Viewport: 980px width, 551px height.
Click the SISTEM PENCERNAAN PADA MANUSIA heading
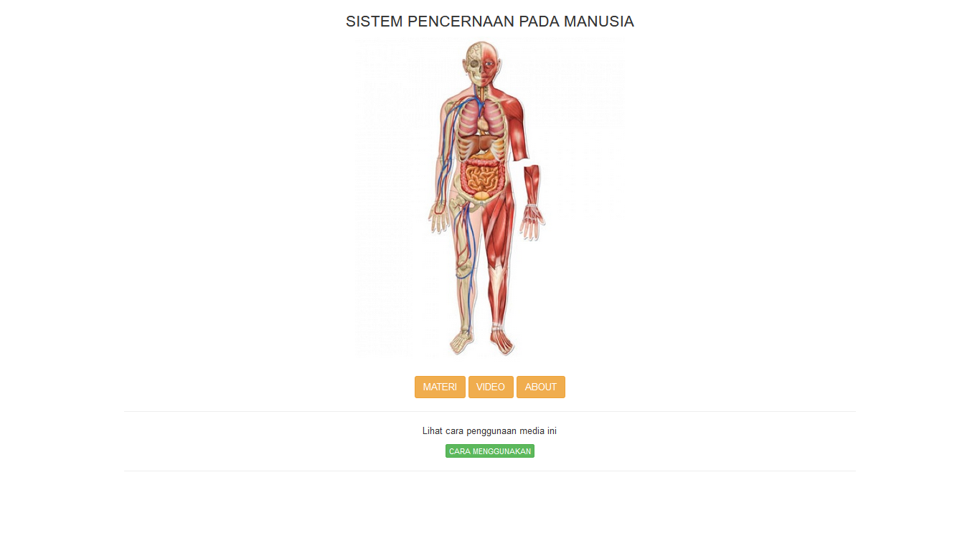pos(490,22)
